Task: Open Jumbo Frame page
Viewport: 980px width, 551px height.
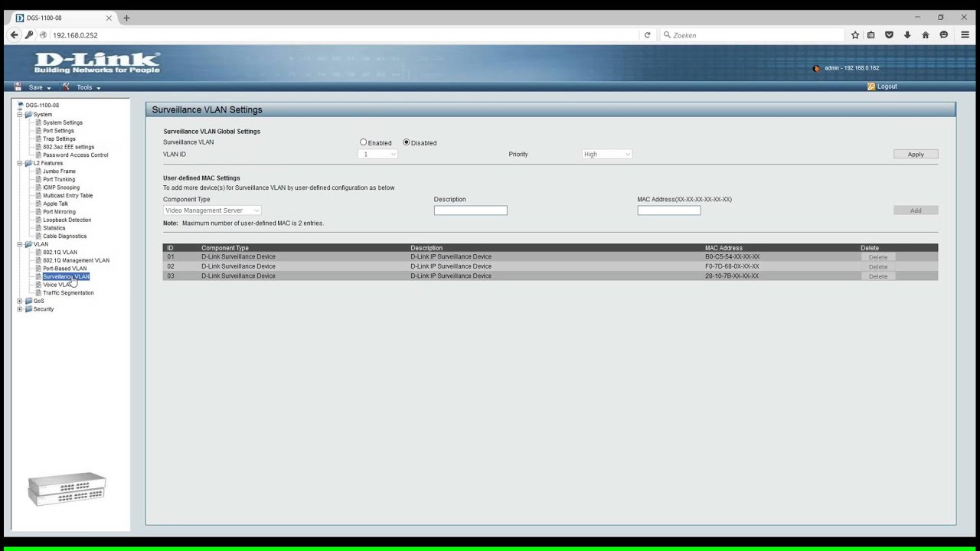Action: click(x=59, y=171)
